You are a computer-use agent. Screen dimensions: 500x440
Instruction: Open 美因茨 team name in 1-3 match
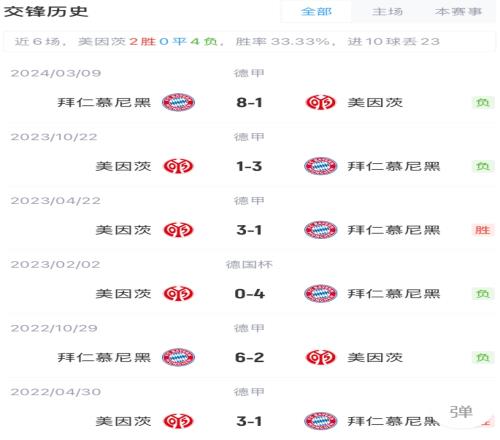pyautogui.click(x=123, y=166)
